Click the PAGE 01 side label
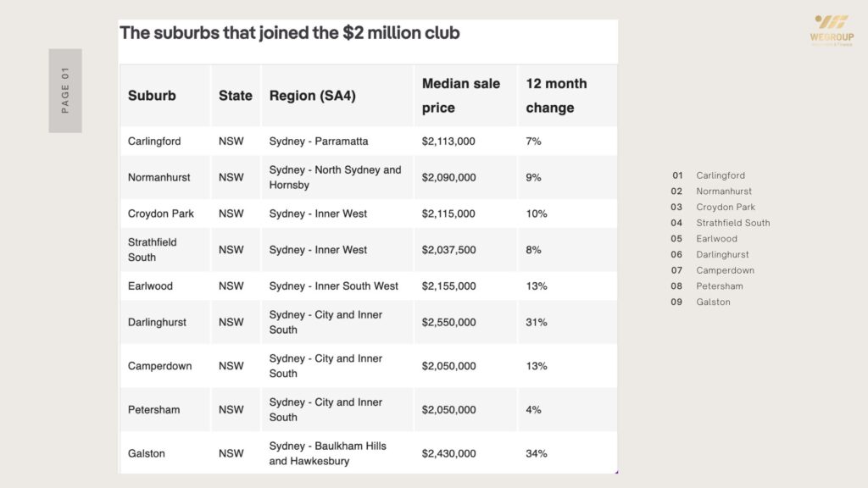The image size is (868, 488). pos(65,91)
